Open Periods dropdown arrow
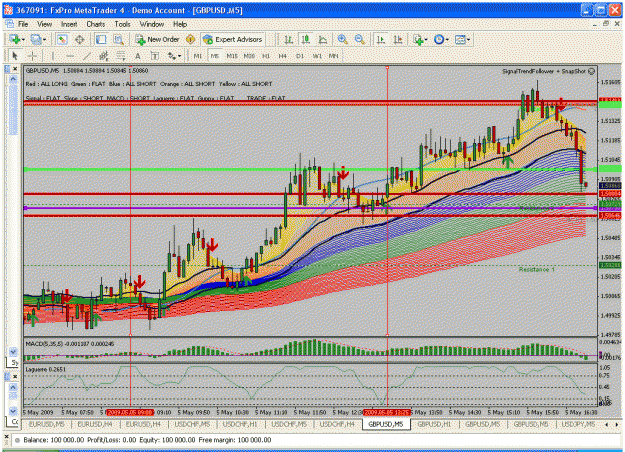This screenshot has width=625, height=452. pyautogui.click(x=447, y=39)
